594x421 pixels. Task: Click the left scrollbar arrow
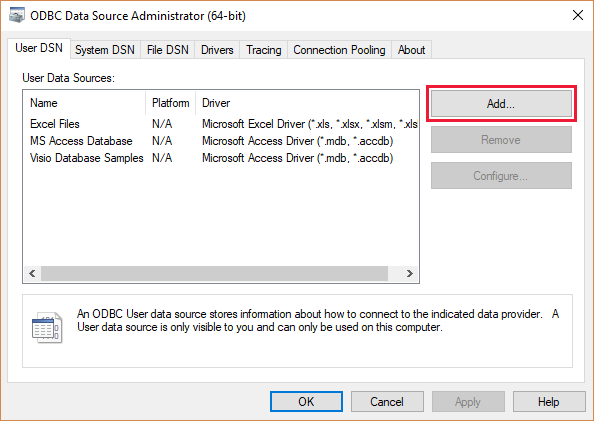pyautogui.click(x=32, y=274)
